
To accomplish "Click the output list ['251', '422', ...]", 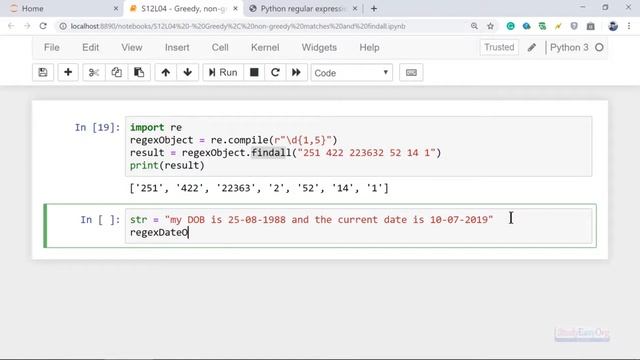I will (259, 188).
